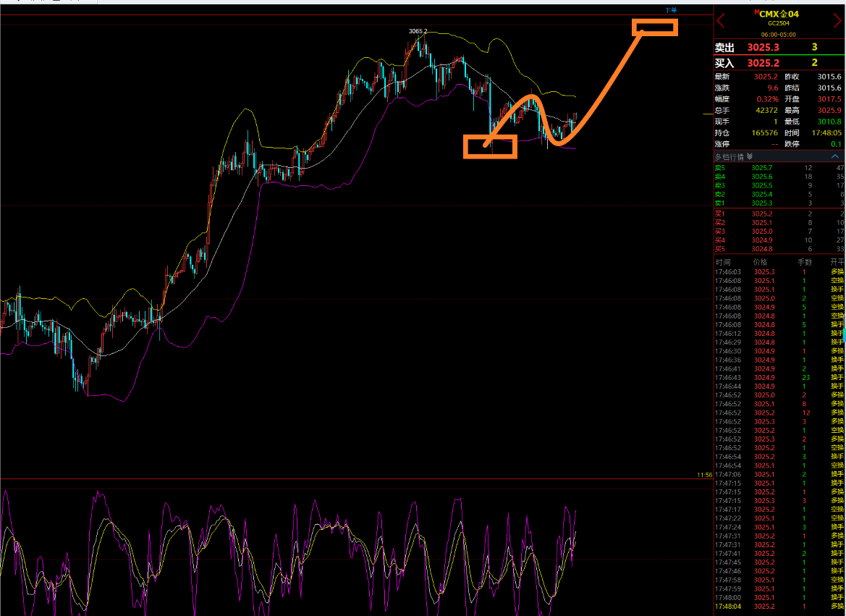Click the GC2504 contract code
Image resolution: width=846 pixels, height=616 pixels.
[779, 24]
